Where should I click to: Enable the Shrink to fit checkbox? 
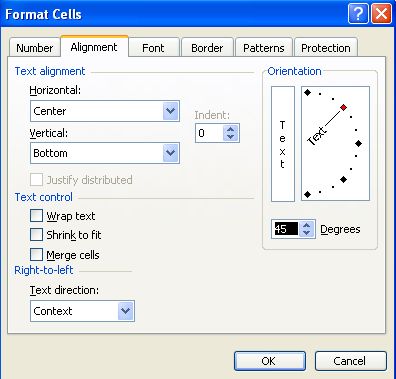pos(36,235)
